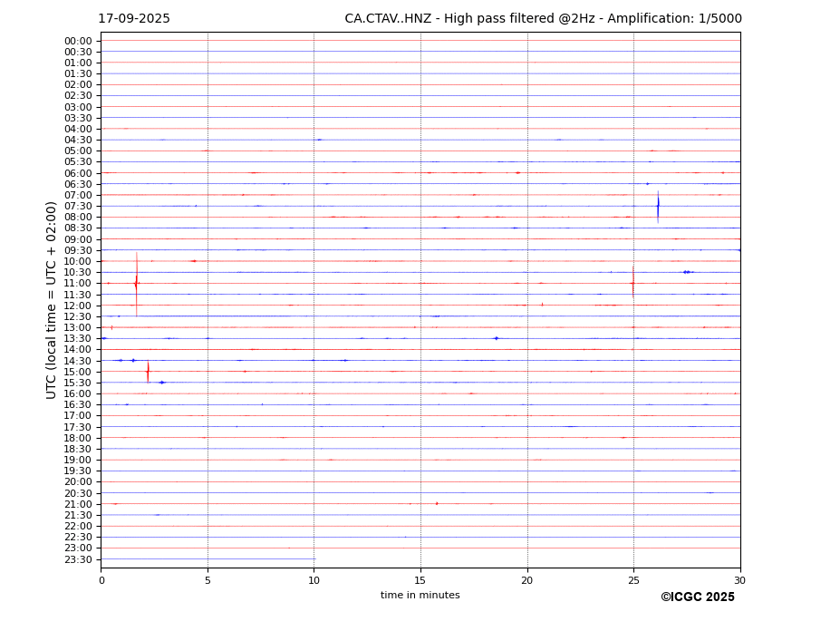The height and width of the screenshot is (631, 840).
Task: Click the blue burst on the 10:30 trace near minute 27
Action: tap(689, 272)
